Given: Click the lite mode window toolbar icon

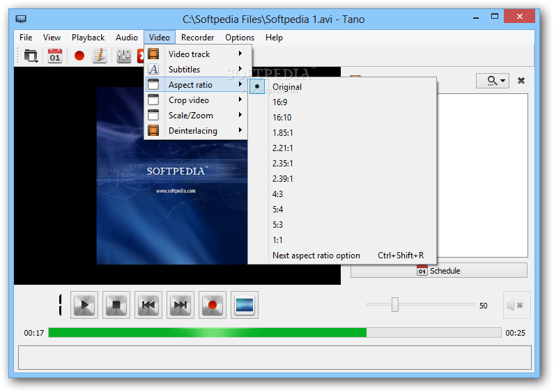Looking at the screenshot, I should click(x=31, y=56).
